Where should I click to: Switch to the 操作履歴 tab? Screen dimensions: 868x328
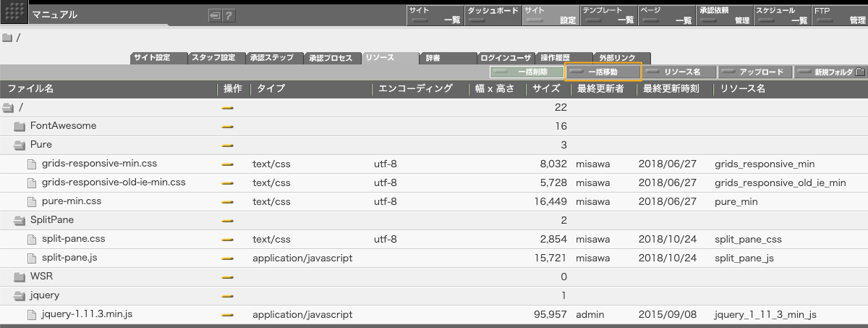tap(563, 57)
